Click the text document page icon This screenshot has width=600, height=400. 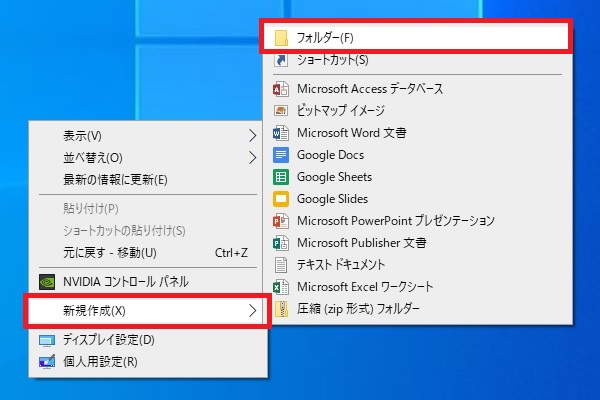pyautogui.click(x=281, y=265)
